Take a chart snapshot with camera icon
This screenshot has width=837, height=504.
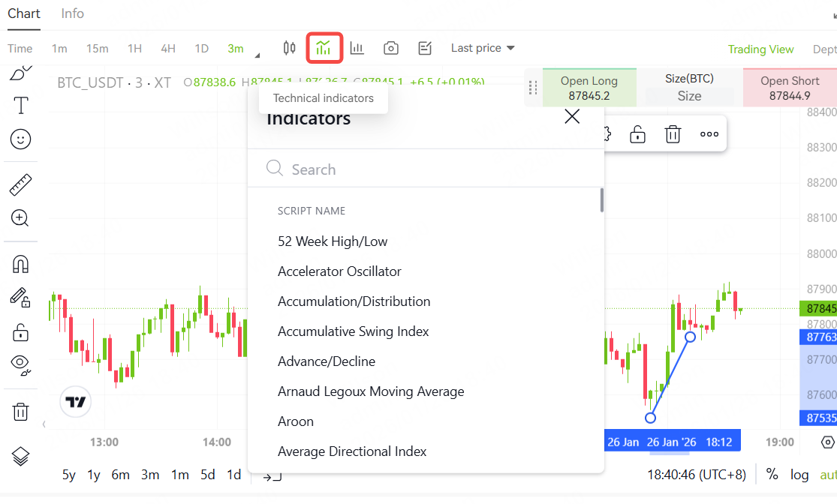pos(390,48)
